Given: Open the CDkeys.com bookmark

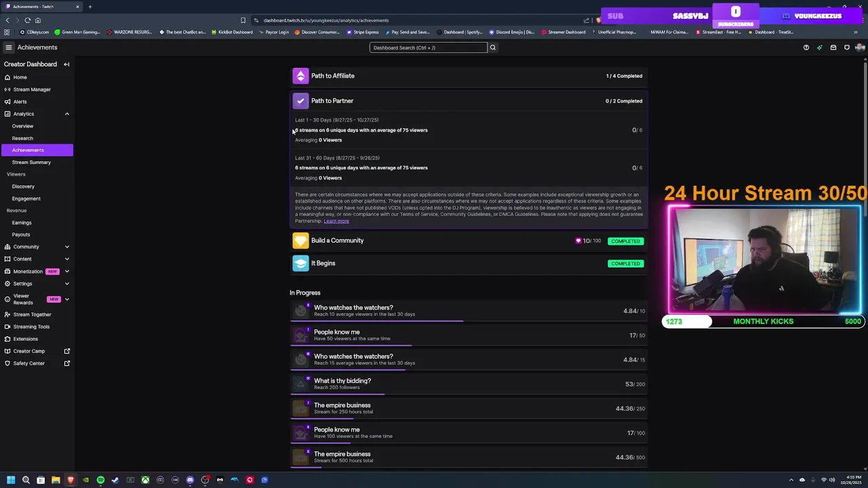Looking at the screenshot, I should coord(34,32).
